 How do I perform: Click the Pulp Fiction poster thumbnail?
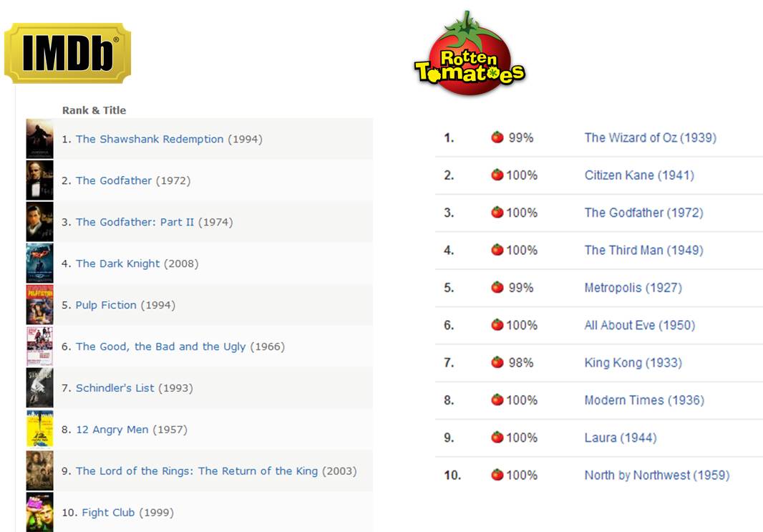39,305
